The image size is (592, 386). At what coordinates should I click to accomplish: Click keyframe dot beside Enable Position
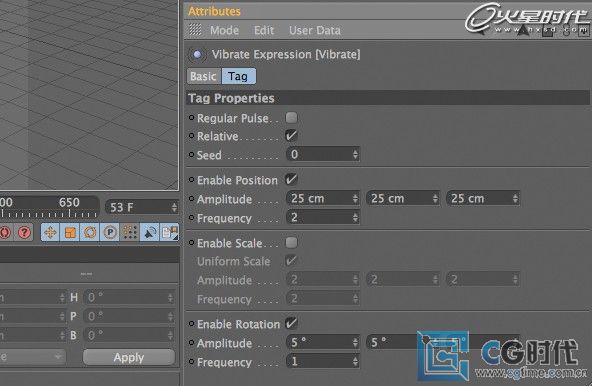[191, 180]
